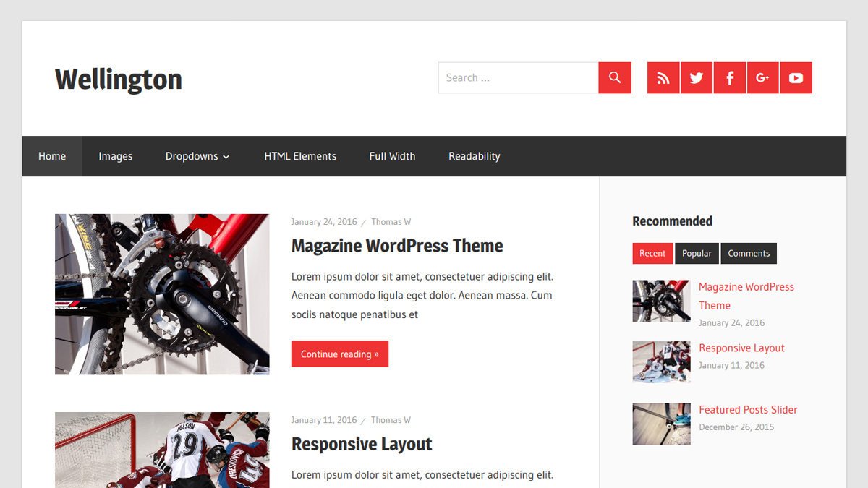Go to the Home menu item
This screenshot has height=488, width=868.
(x=52, y=156)
